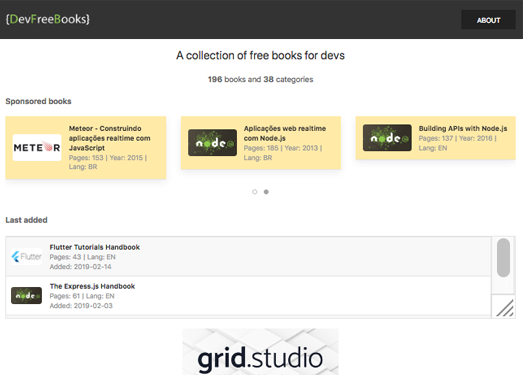Click the Node logo beside Express.js Handbook
The image size is (523, 375).
click(x=26, y=296)
